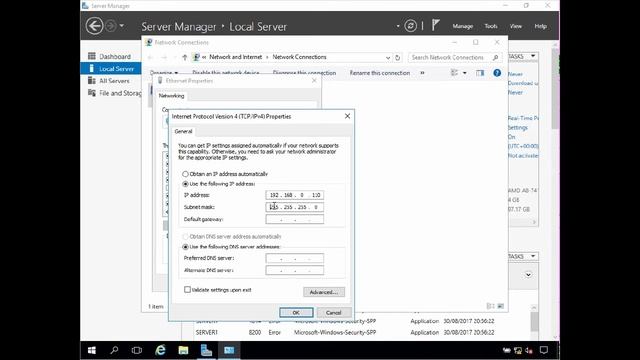This screenshot has height=360, width=640.
Task: Click the taskbar search icon
Action: pyautogui.click(x=114, y=350)
